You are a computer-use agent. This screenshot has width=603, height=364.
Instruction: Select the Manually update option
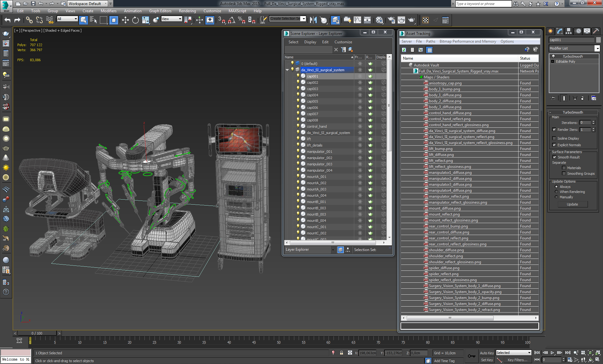pos(557,197)
